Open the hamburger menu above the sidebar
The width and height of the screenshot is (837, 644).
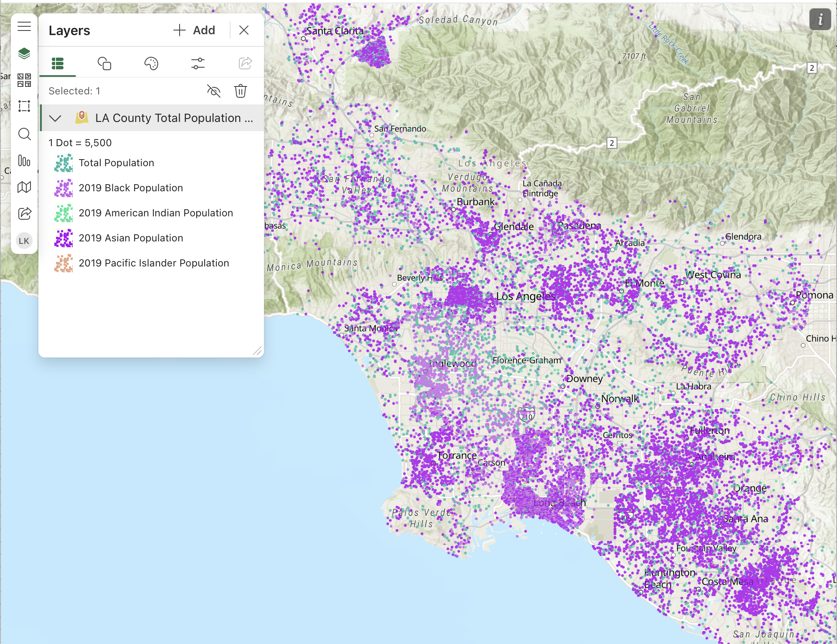tap(24, 26)
